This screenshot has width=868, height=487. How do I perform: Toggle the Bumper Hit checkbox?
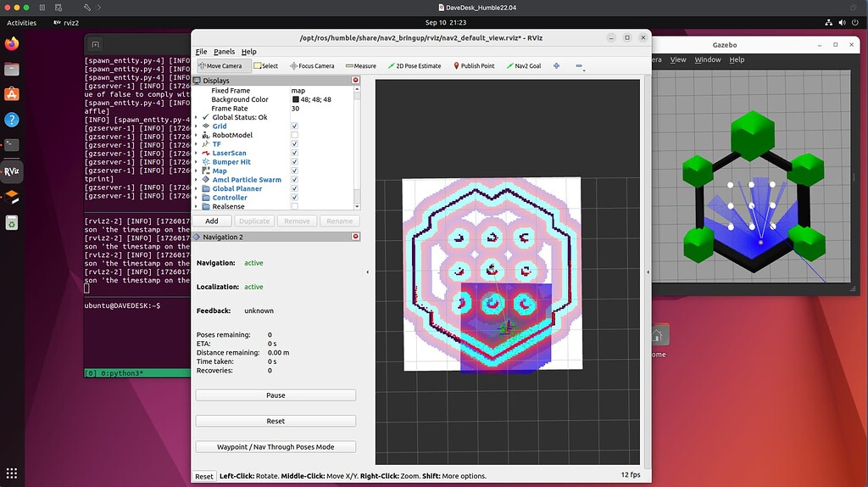point(294,162)
